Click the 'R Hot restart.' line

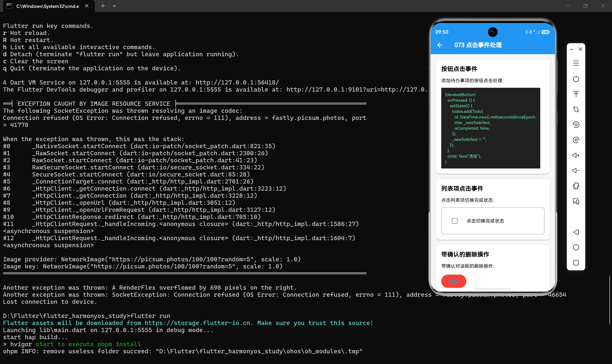click(x=28, y=40)
